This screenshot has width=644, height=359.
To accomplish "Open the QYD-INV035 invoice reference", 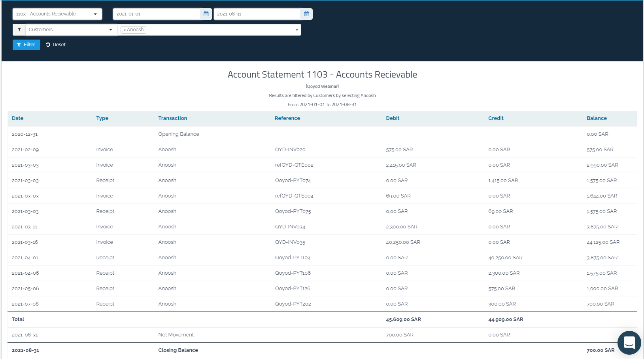I will point(290,242).
